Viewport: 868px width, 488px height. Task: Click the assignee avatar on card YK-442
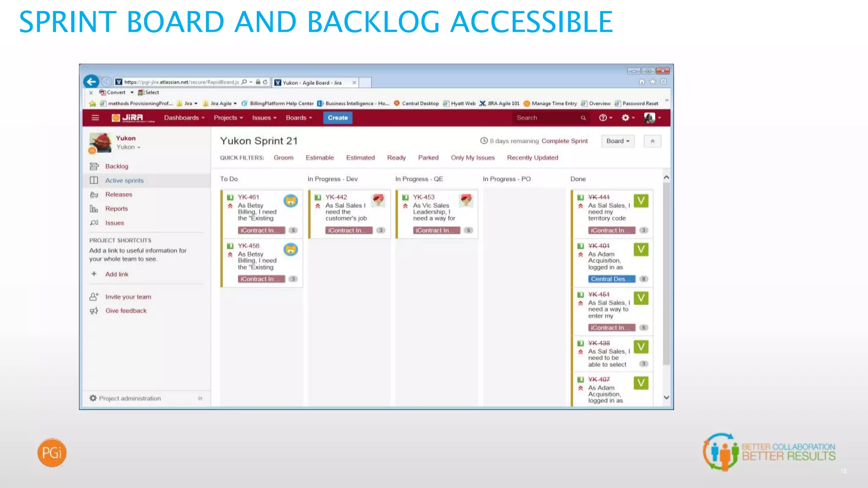tap(378, 200)
